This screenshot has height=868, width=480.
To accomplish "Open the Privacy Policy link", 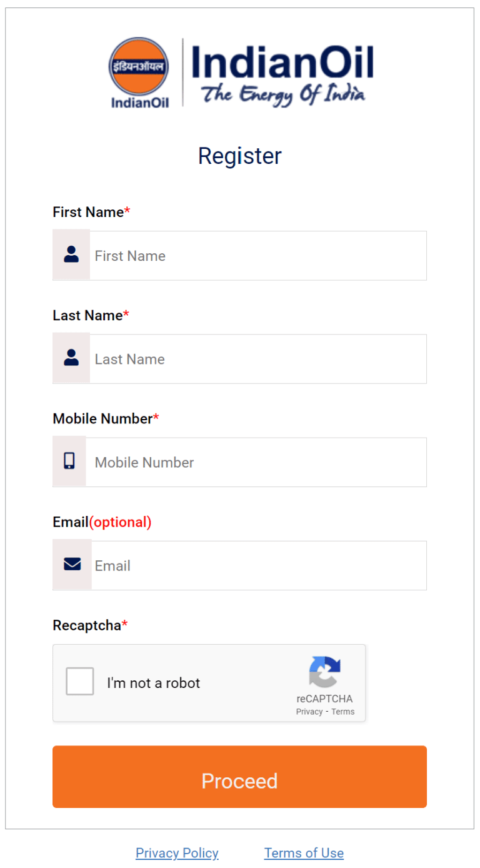I will tap(177, 852).
